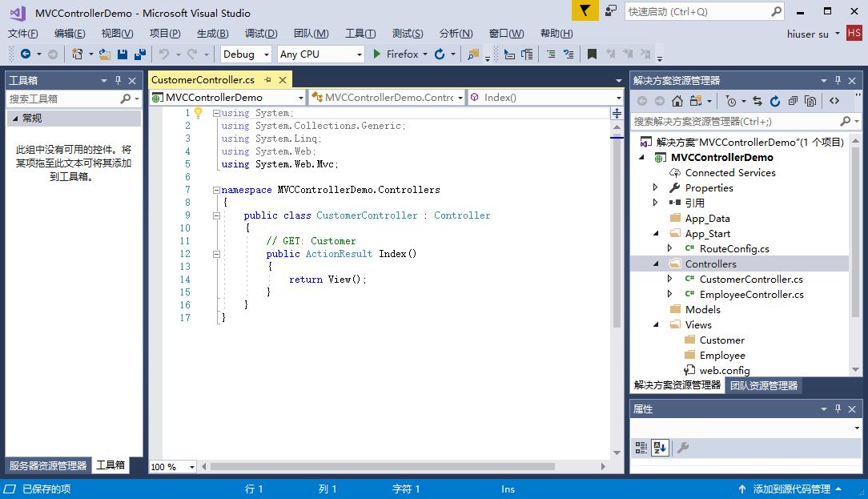This screenshot has height=499, width=868.
Task: Expand the Properties node in the solution tree
Action: tap(656, 187)
